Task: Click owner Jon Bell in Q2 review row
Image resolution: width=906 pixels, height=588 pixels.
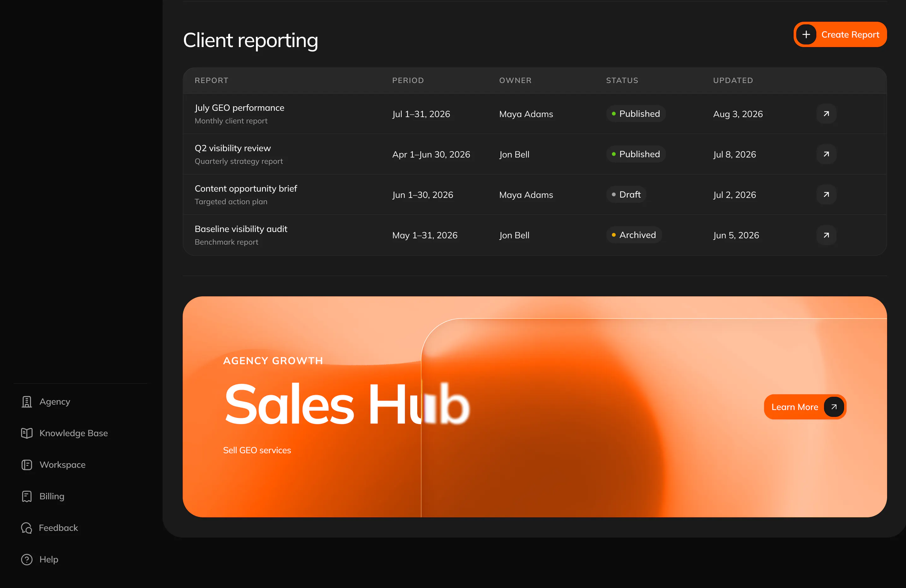Action: 514,154
